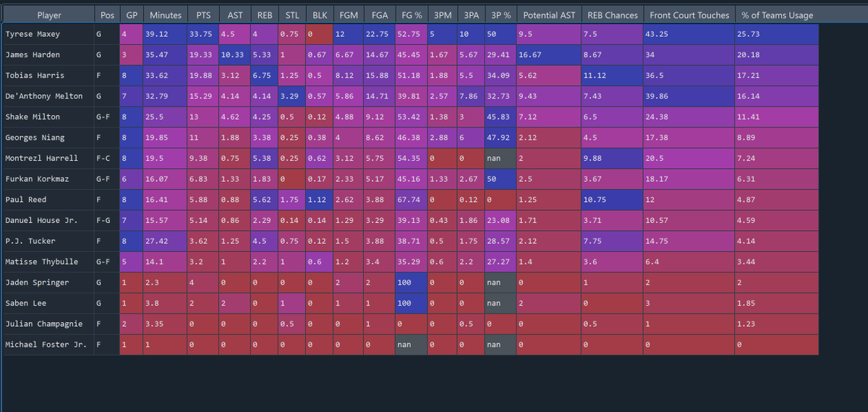The image size is (868, 412).
Task: Click the Minutes column header
Action: point(166,15)
